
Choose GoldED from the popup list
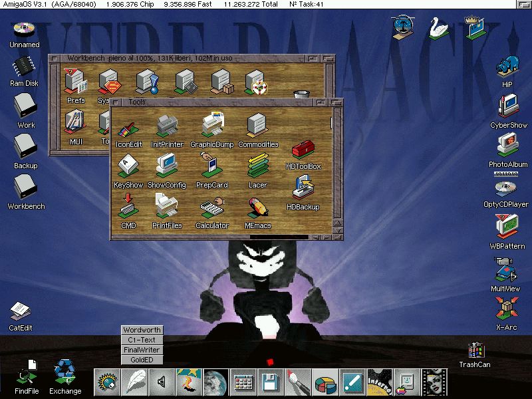[x=142, y=360]
